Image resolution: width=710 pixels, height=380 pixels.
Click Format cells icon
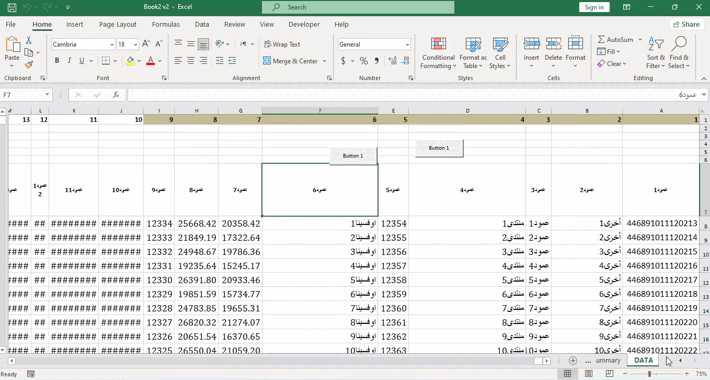point(576,44)
